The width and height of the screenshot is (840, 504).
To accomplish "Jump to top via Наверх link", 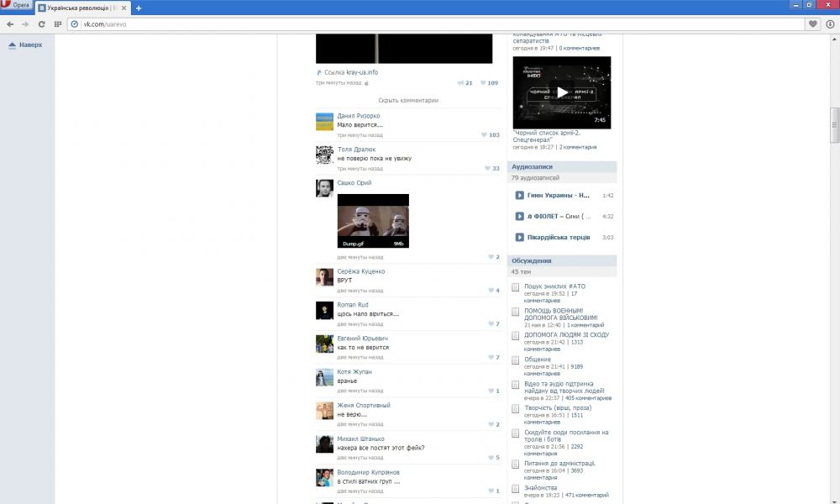I will [x=25, y=45].
